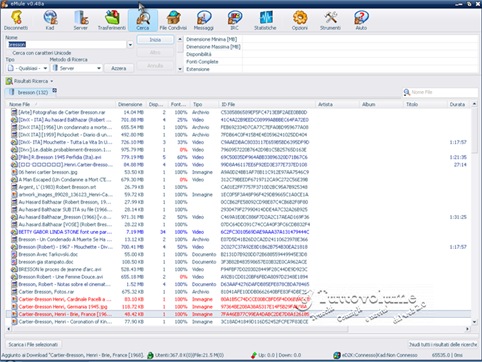Select row bresson gia stampato.doc

[x=239, y=262]
